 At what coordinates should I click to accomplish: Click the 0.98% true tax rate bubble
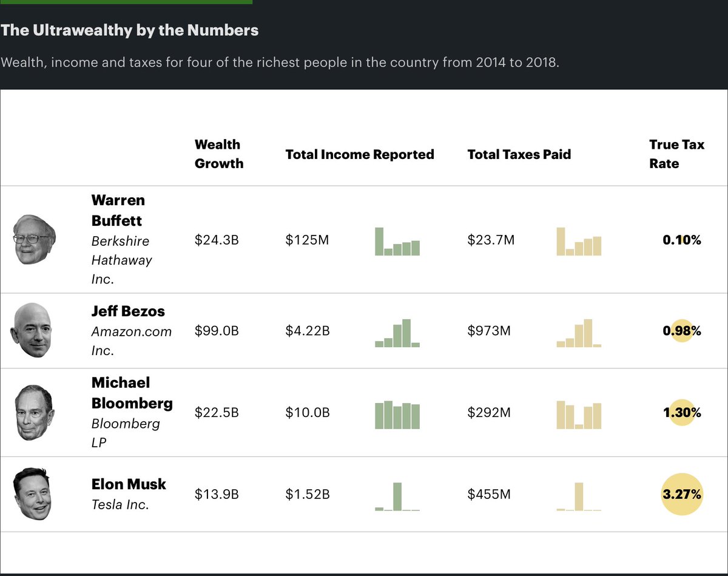click(682, 331)
